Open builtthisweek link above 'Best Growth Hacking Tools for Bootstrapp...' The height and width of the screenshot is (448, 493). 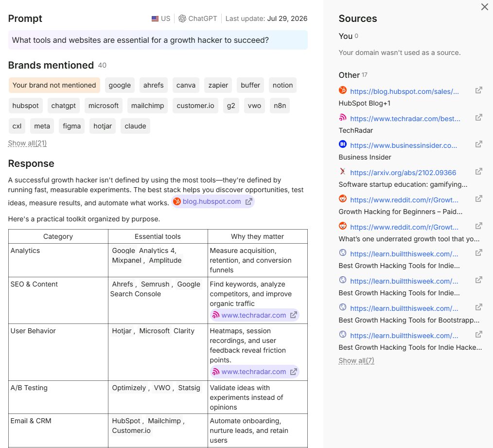[404, 308]
